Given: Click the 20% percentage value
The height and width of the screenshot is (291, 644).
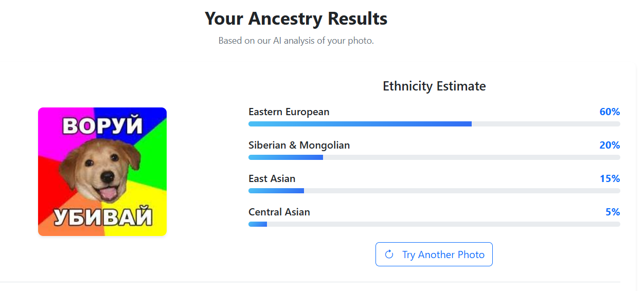Looking at the screenshot, I should 610,145.
